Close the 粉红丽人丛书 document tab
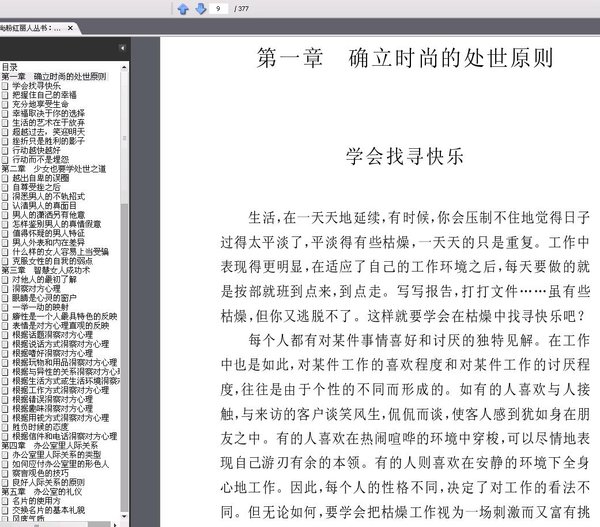Viewport: 600px width, 527px height. [70, 28]
